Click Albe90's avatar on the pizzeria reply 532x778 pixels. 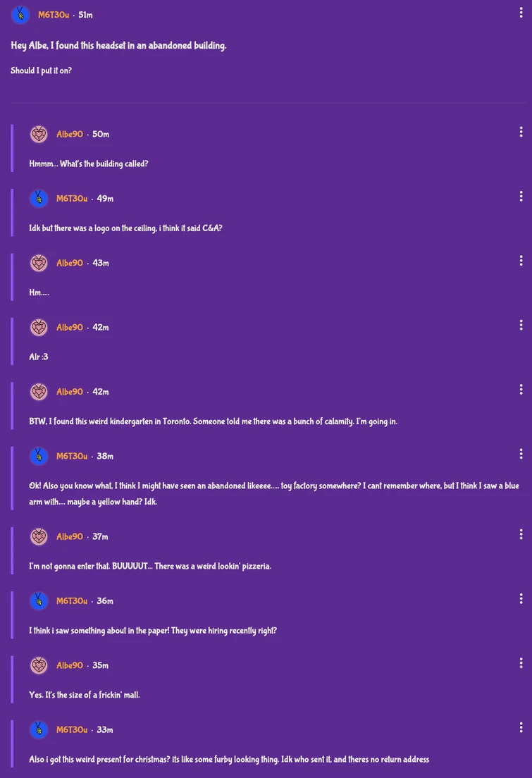39,536
